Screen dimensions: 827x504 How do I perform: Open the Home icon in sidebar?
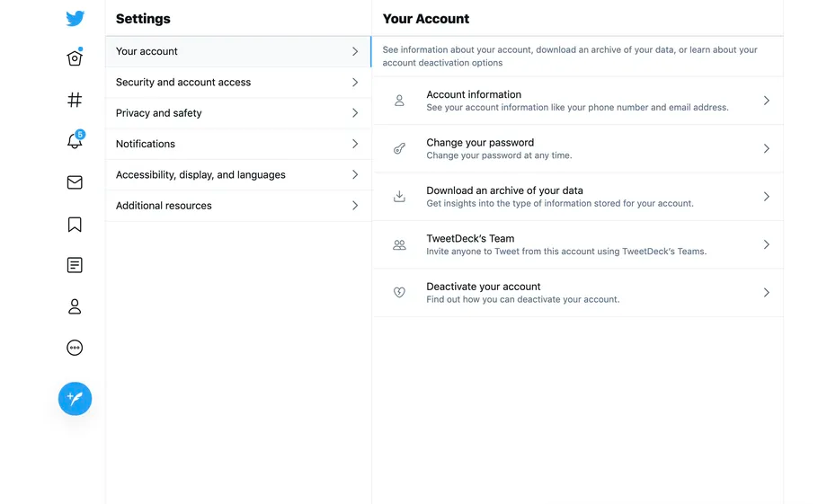click(x=75, y=58)
